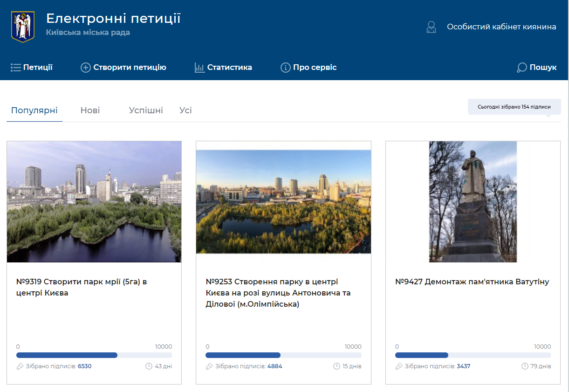Click the Kyiv coat of arms logo
This screenshot has height=392, width=569.
(23, 27)
